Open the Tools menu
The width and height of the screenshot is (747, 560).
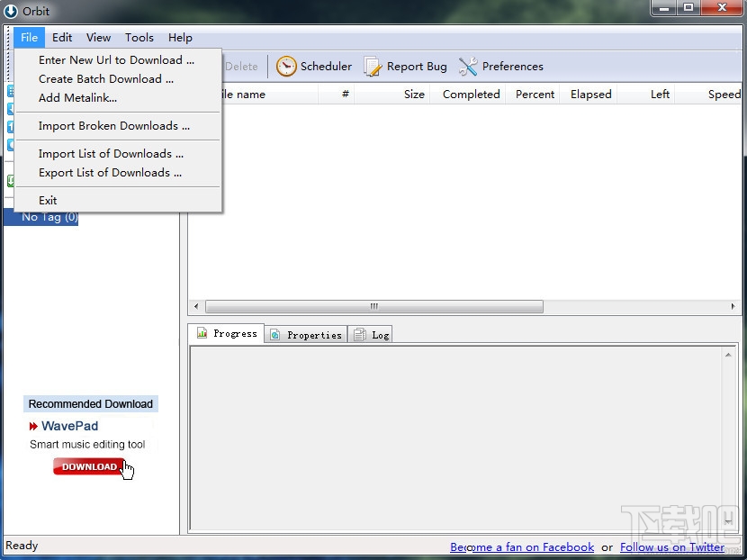[139, 37]
